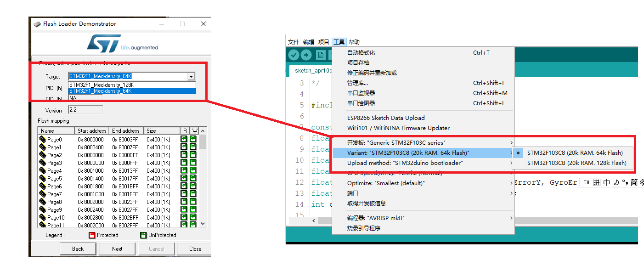Click the End address column header
The height and width of the screenshot is (277, 644).
point(126,131)
